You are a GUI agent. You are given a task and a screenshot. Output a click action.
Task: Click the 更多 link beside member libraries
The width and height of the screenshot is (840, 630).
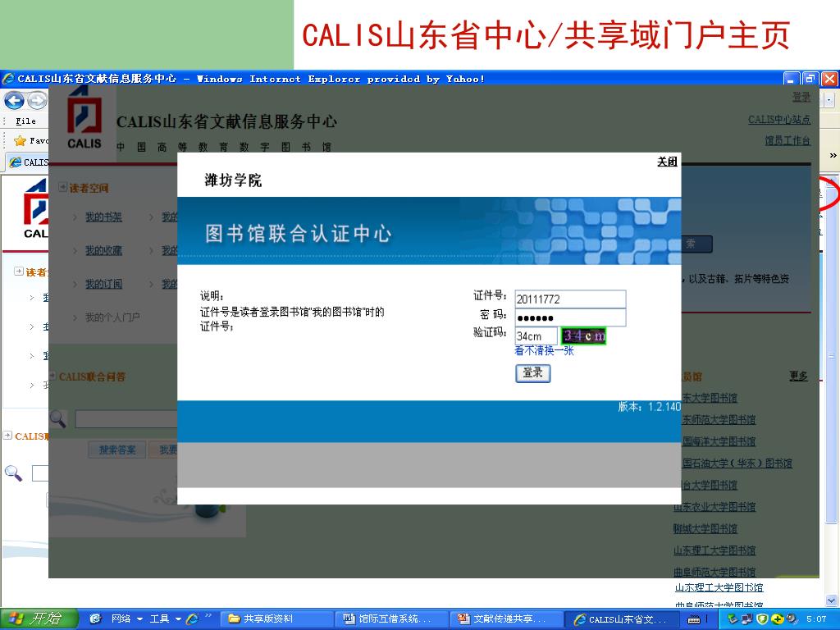798,376
